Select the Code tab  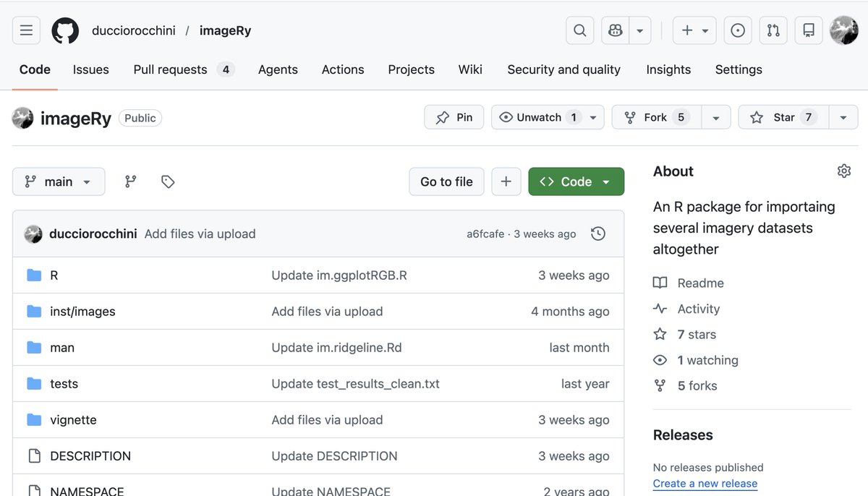click(35, 69)
